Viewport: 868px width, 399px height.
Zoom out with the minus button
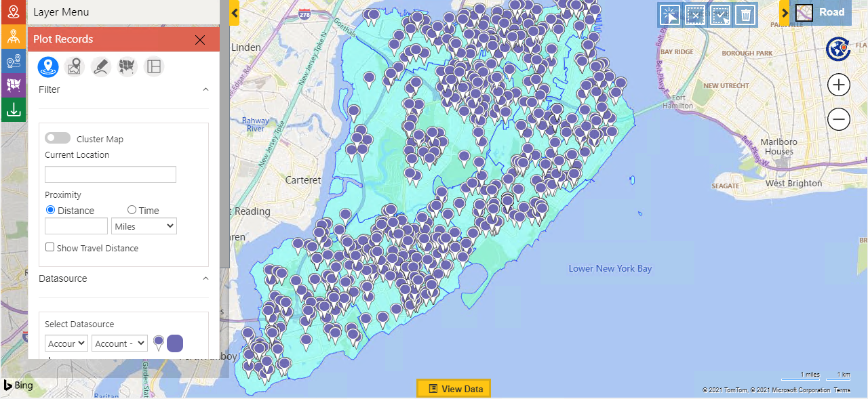[x=839, y=120]
